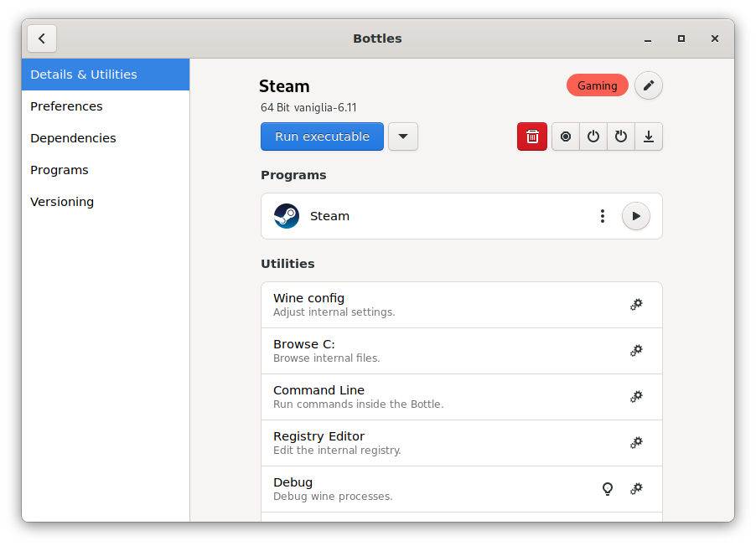This screenshot has width=756, height=546.
Task: Click the Gaming environment tag
Action: (x=597, y=85)
